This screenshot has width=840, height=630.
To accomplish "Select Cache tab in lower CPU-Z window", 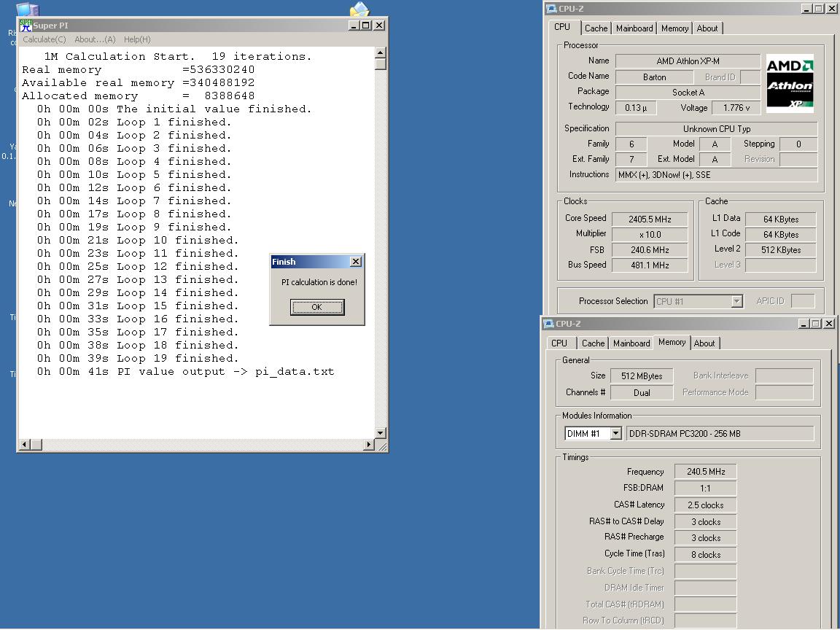I will pyautogui.click(x=594, y=343).
